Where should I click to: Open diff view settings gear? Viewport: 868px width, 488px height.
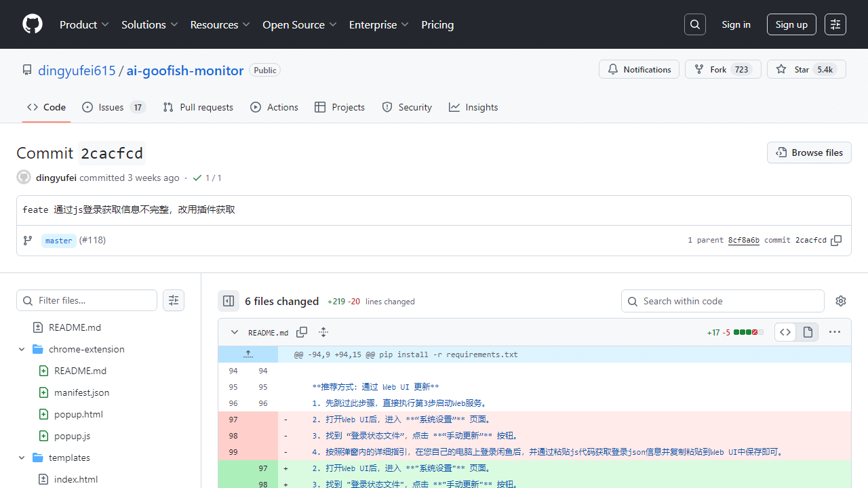[x=841, y=301]
